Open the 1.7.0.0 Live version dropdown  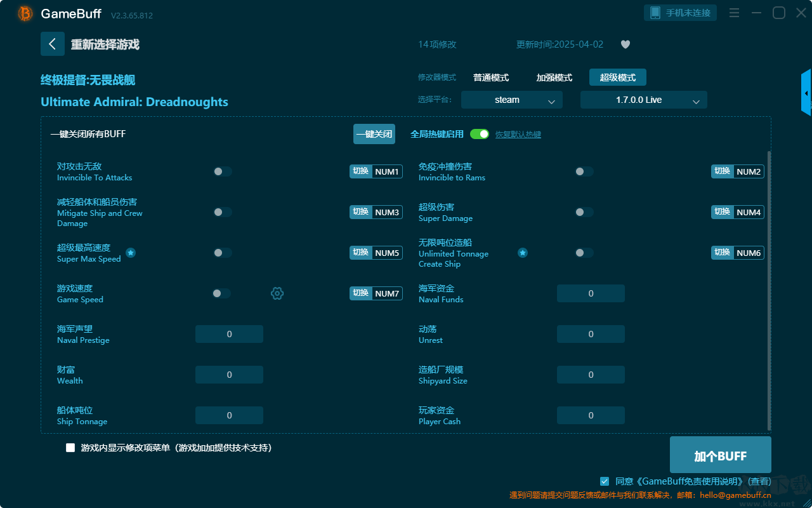644,100
